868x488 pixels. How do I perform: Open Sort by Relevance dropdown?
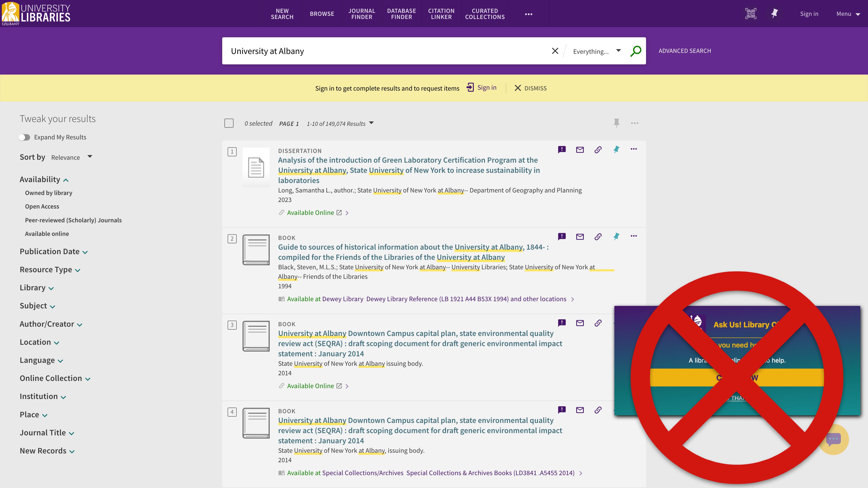point(71,157)
